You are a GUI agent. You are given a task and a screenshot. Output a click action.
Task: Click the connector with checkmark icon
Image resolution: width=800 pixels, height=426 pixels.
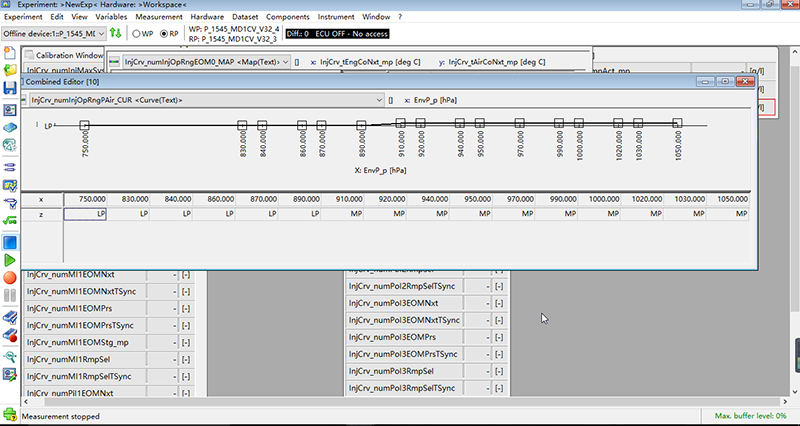[x=10, y=203]
